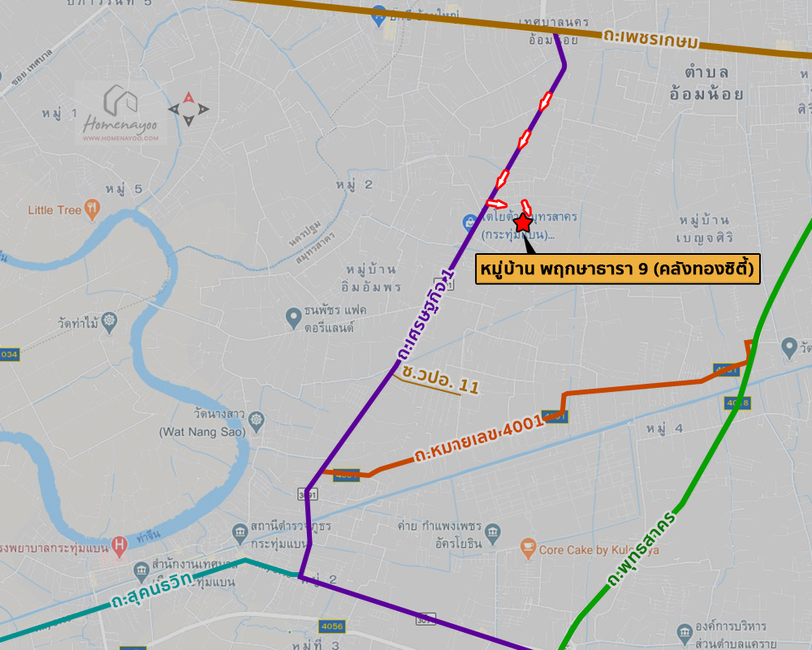
Task: Select the ถ.เศรษฐกิจ 1 purple road label
Action: tap(425, 314)
